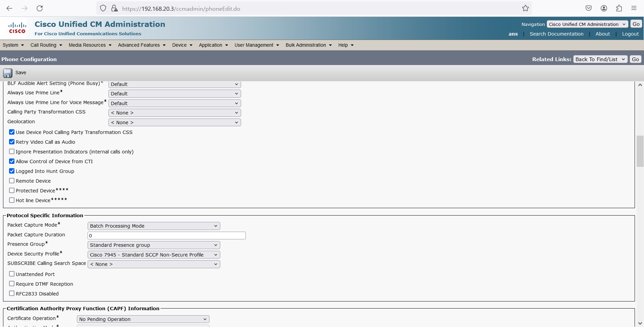The image size is (644, 327).
Task: Open Calling Party Transformation CSS dropdown
Action: pos(175,113)
